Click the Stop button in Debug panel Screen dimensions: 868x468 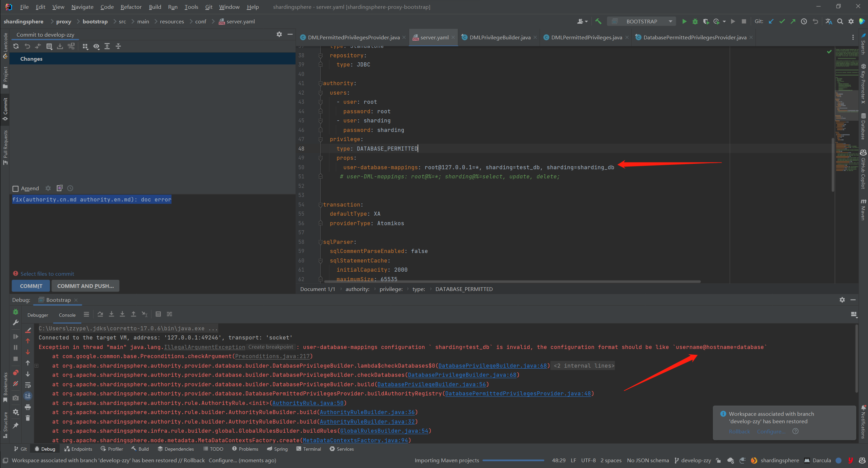pyautogui.click(x=16, y=359)
